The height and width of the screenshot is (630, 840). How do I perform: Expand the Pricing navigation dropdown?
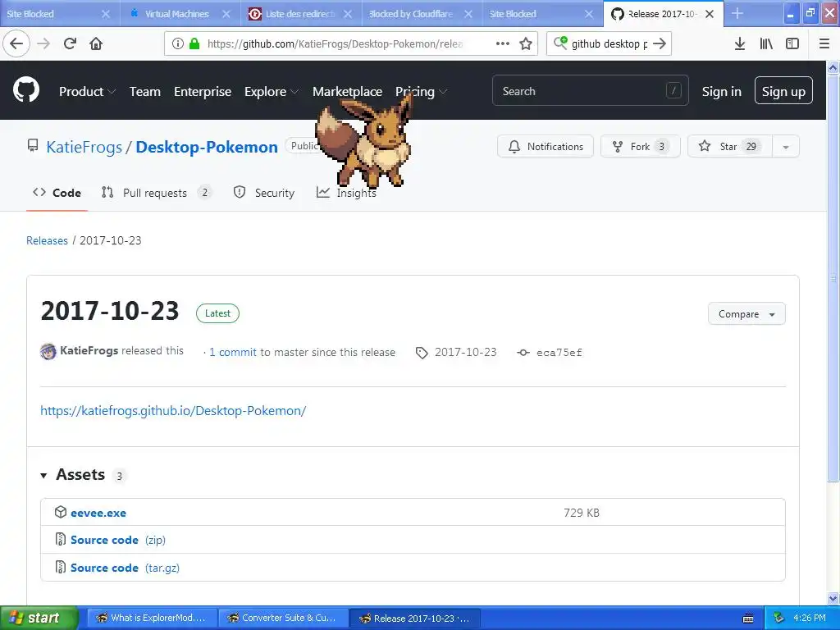(x=421, y=92)
